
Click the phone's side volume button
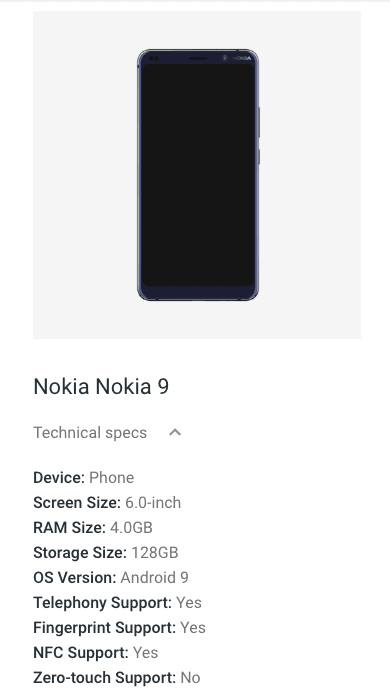click(x=259, y=122)
